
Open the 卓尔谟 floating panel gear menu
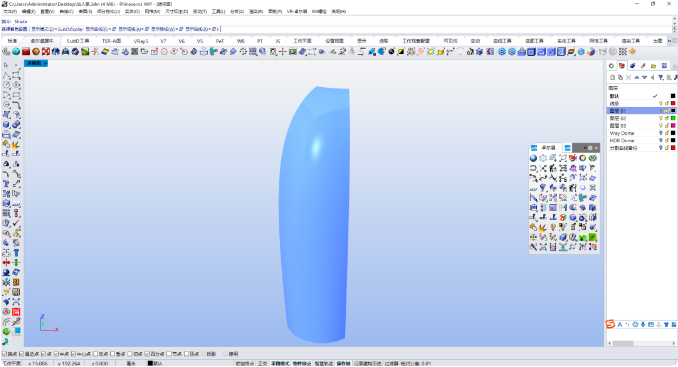click(x=590, y=148)
